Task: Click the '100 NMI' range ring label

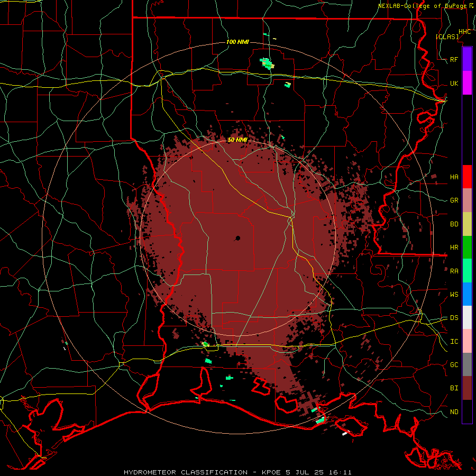Action: click(x=237, y=42)
